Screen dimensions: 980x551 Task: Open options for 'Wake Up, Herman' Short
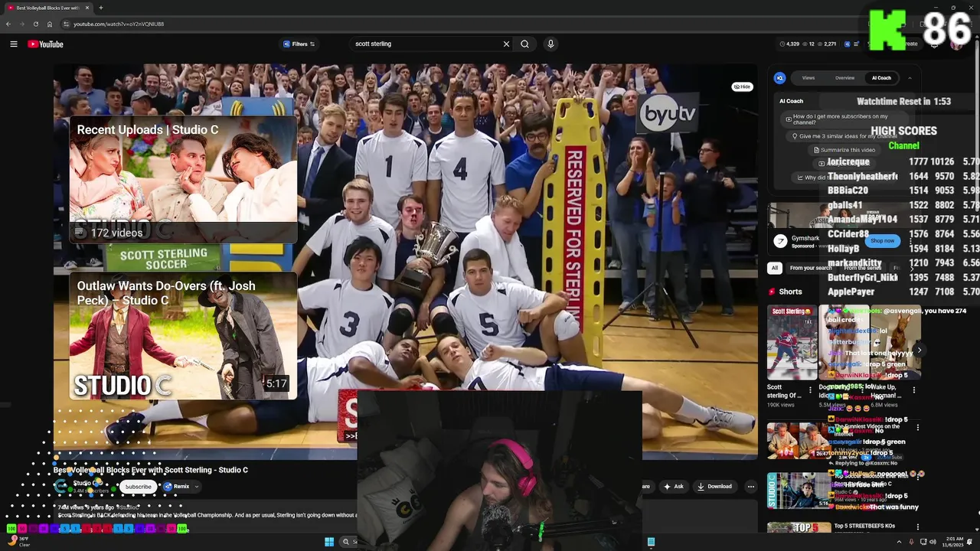(x=913, y=390)
